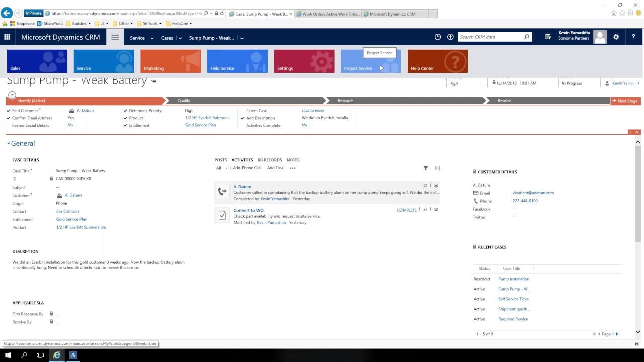Click Next Stage button
This screenshot has height=362, width=644.
point(625,101)
